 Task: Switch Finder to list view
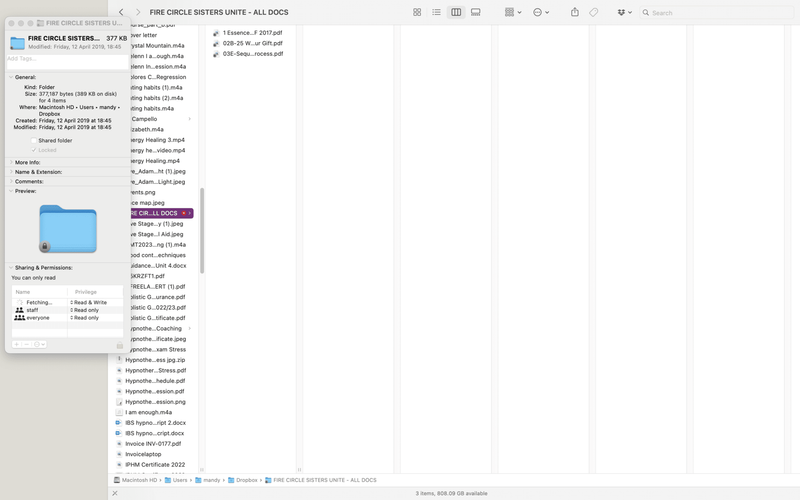click(x=436, y=12)
